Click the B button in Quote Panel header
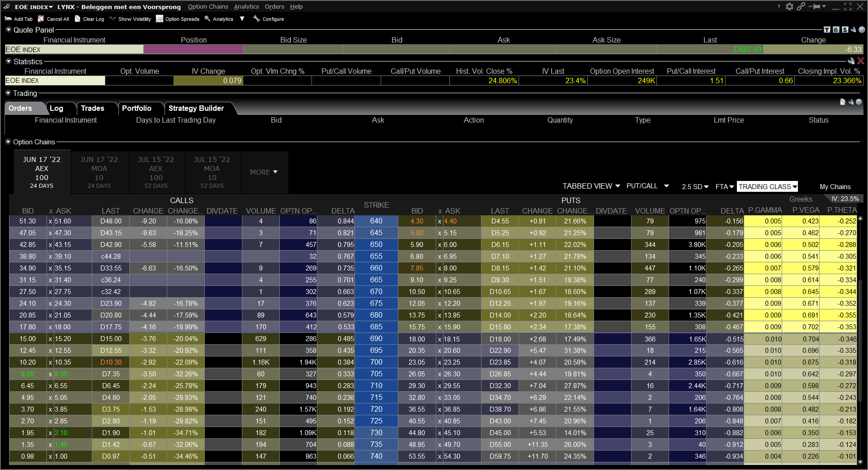Image resolution: width=868 pixels, height=470 pixels. click(836, 30)
